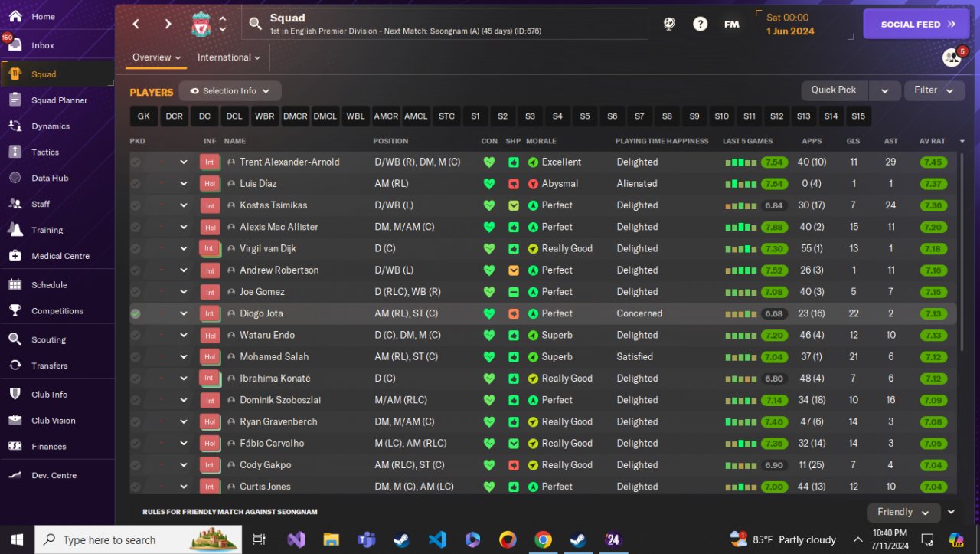
Task: Open Visual Studio Code from the taskbar
Action: click(437, 539)
